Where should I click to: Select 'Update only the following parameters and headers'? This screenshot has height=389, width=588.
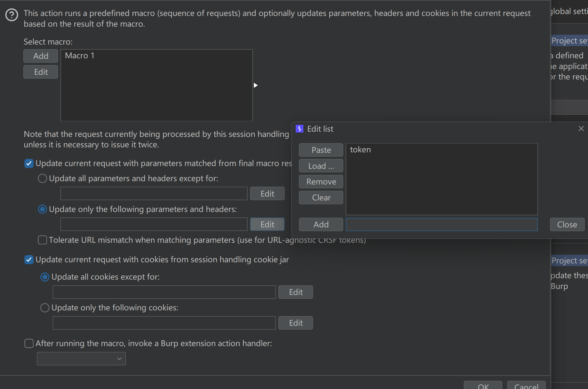42,209
